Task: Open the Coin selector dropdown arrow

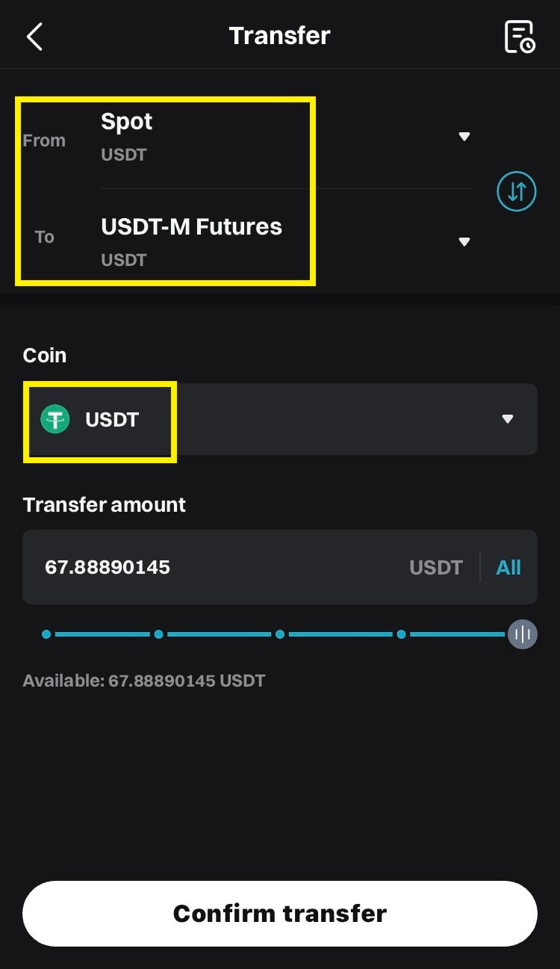Action: (508, 419)
